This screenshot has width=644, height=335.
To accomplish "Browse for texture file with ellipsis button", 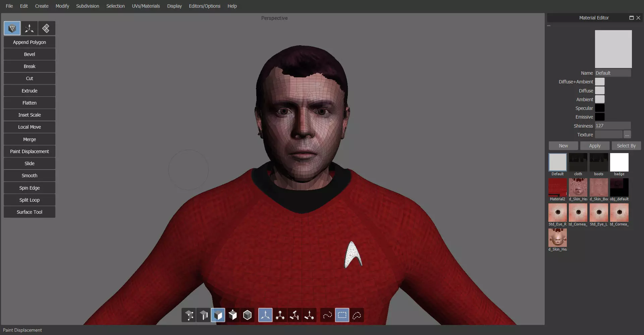I will pos(627,135).
